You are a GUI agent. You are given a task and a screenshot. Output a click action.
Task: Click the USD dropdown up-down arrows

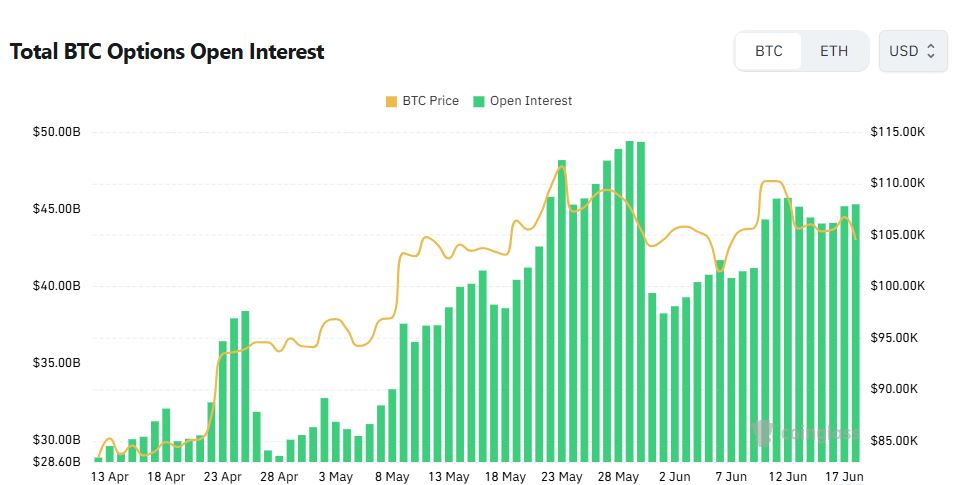click(x=931, y=51)
